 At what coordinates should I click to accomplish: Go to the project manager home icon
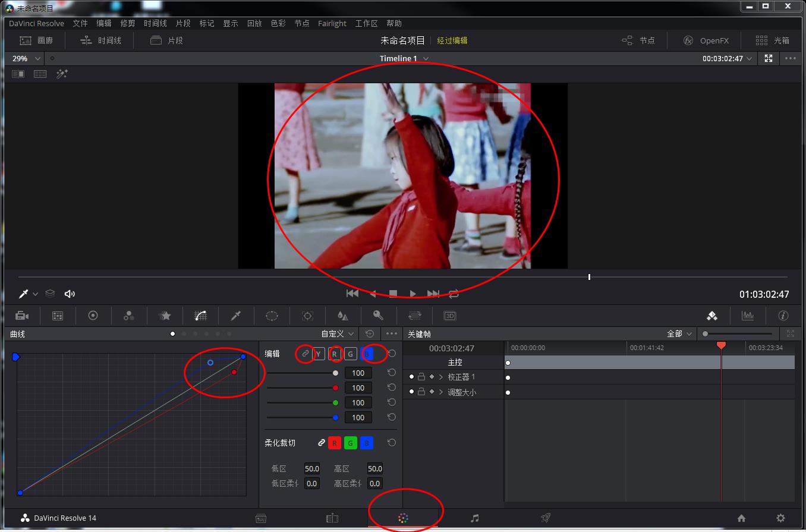tap(741, 518)
